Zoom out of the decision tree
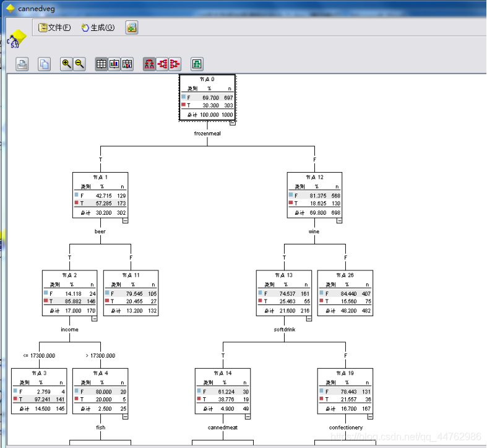The image size is (487, 448). tap(79, 64)
